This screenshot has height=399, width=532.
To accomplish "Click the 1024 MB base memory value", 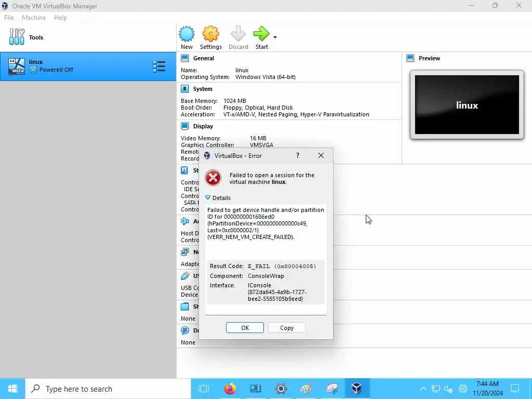I will (x=235, y=101).
